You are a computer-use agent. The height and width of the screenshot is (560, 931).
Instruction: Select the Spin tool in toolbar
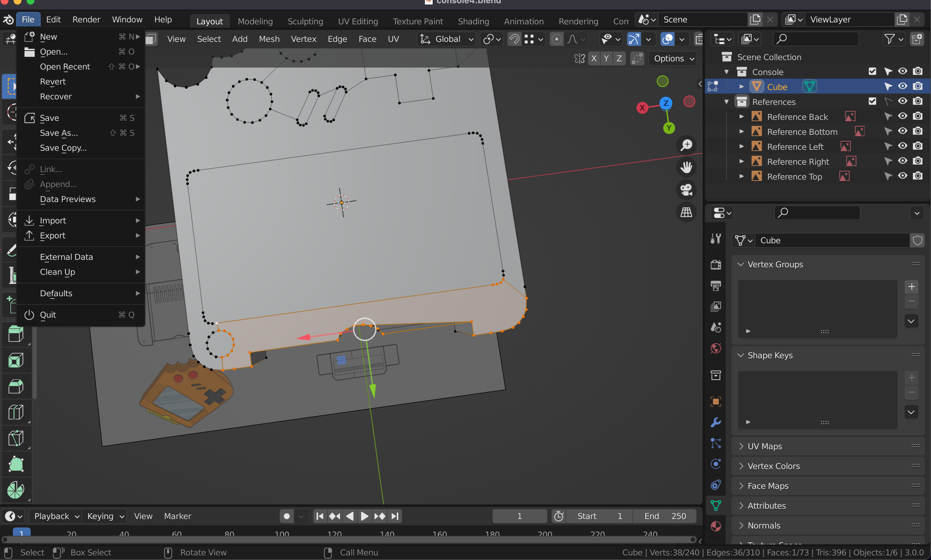[16, 490]
